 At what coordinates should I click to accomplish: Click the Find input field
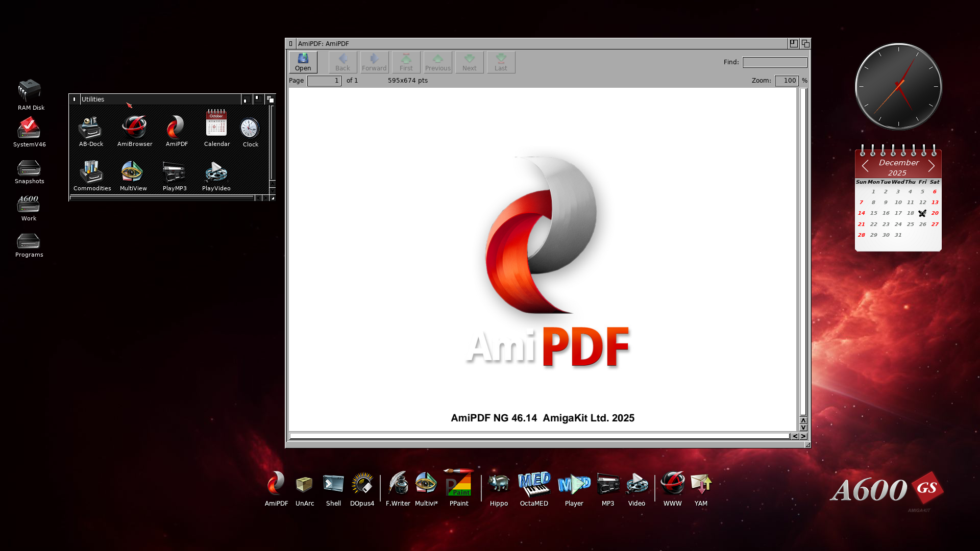774,62
